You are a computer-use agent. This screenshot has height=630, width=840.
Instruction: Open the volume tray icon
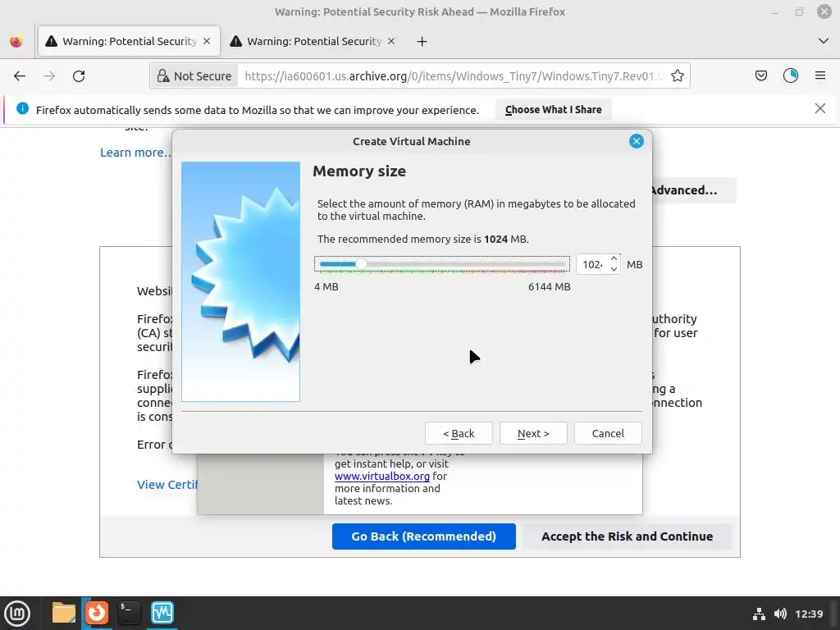(x=780, y=614)
